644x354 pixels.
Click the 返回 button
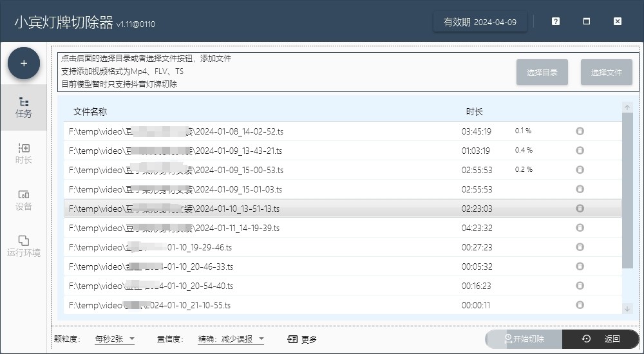click(x=601, y=339)
